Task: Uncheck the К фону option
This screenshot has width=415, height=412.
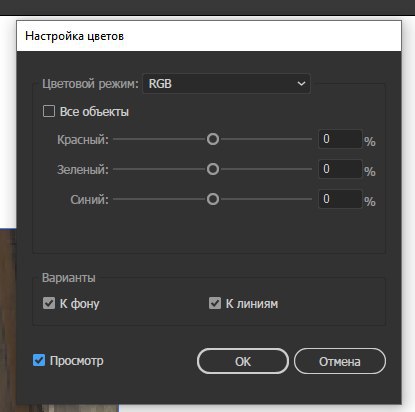Action: coord(49,303)
